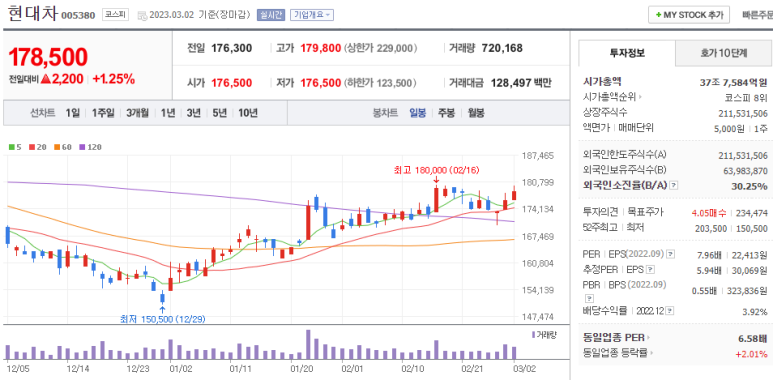Click the help icon beside 추정PER EPS
The image size is (773, 380).
[650, 270]
